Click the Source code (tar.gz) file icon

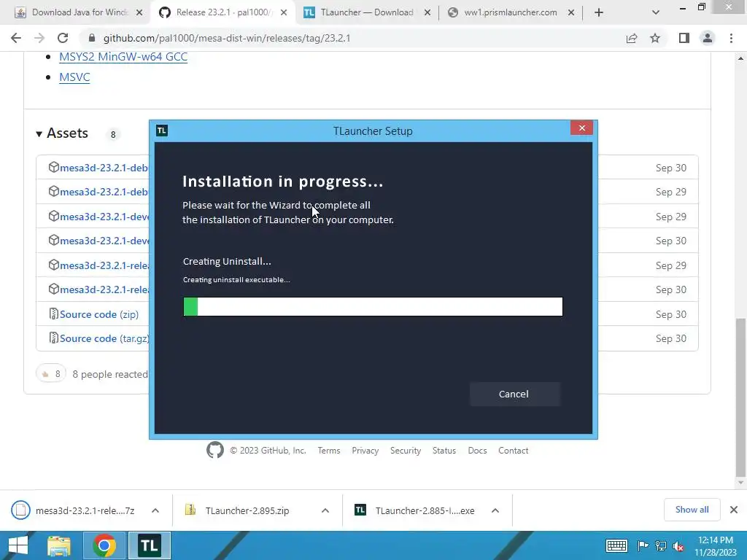pos(54,338)
